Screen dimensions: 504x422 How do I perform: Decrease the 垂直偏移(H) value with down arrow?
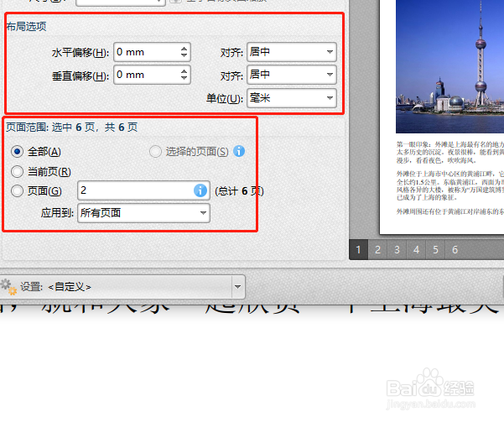pyautogui.click(x=184, y=78)
